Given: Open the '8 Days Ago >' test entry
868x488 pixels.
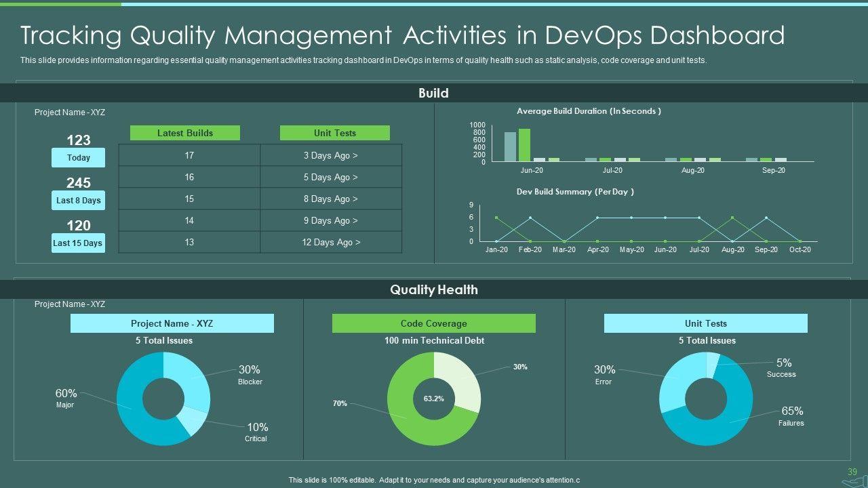Looking at the screenshot, I should pyautogui.click(x=331, y=199).
